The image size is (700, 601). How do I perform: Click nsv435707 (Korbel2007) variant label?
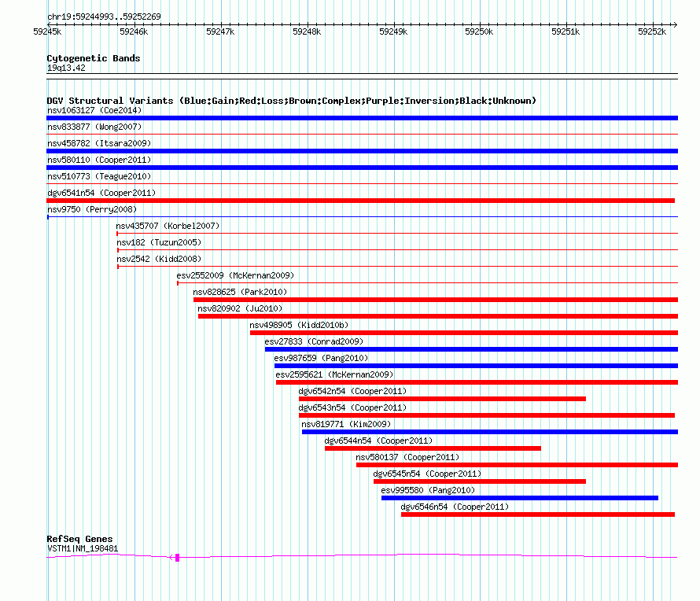click(168, 226)
